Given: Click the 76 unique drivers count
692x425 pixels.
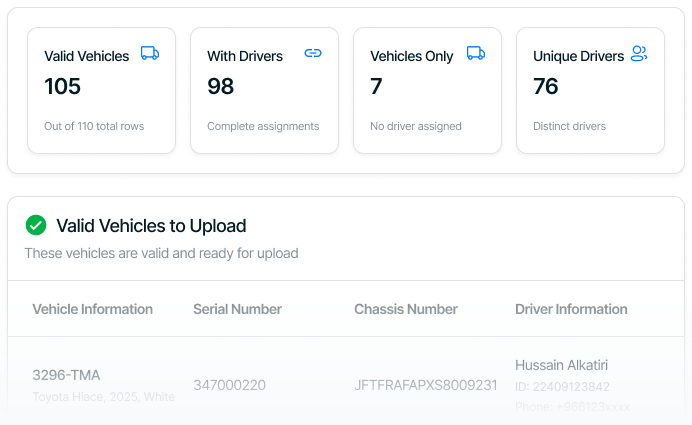Looking at the screenshot, I should click(546, 87).
